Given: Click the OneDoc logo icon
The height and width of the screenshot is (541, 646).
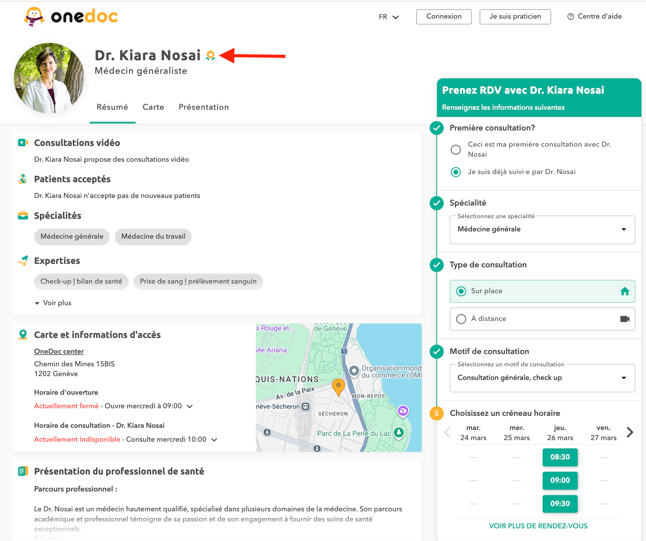Looking at the screenshot, I should click(34, 17).
